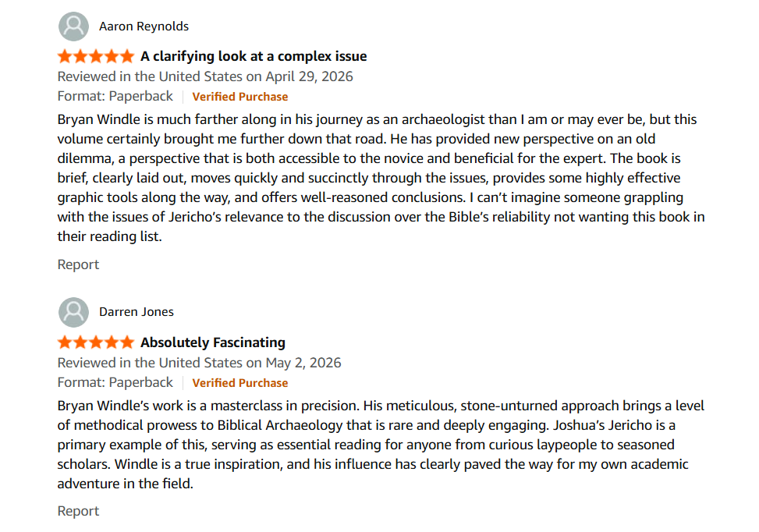Open review titled Absolutely Fascinating
Viewport: 759px width, 532px height.
[213, 342]
